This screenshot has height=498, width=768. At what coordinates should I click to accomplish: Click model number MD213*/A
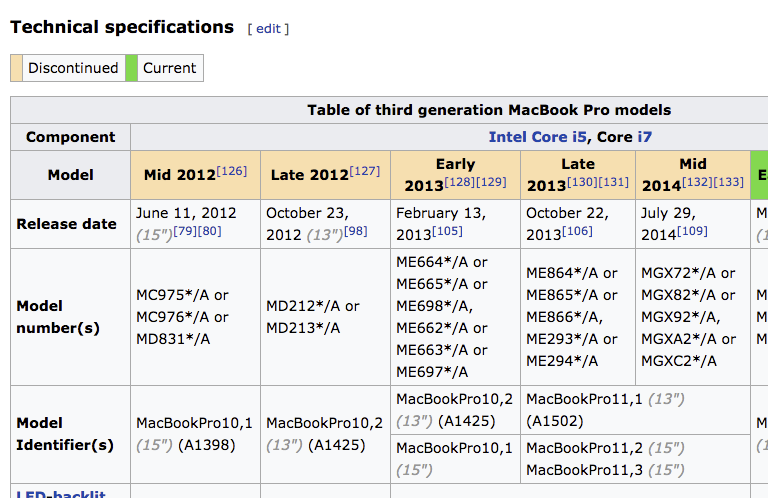(x=303, y=328)
